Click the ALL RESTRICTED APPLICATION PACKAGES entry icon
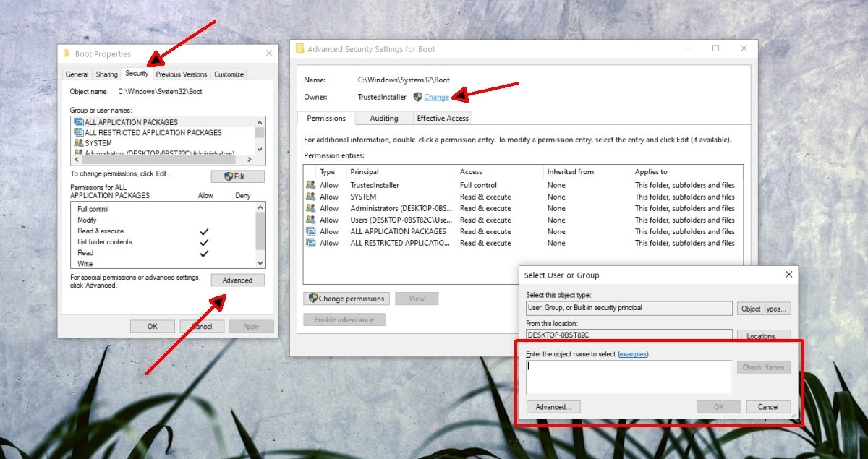Image resolution: width=868 pixels, height=459 pixels. click(x=311, y=243)
